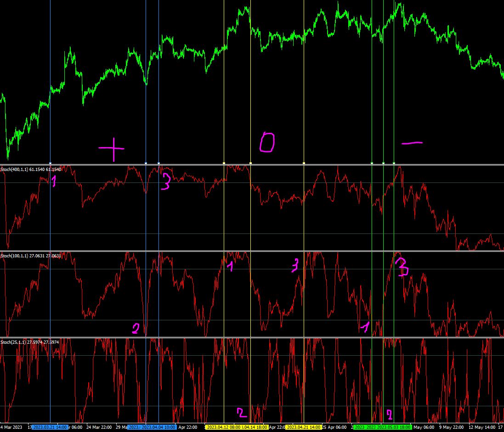Click the blue 2023.03.21 14:00 date label
This screenshot has height=432, width=504.
click(x=50, y=427)
